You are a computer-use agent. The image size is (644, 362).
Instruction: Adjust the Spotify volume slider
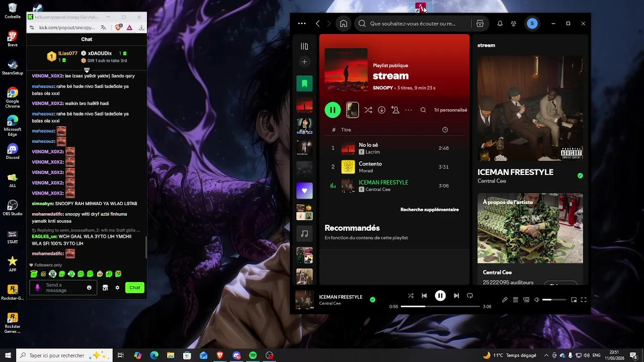pos(554,300)
